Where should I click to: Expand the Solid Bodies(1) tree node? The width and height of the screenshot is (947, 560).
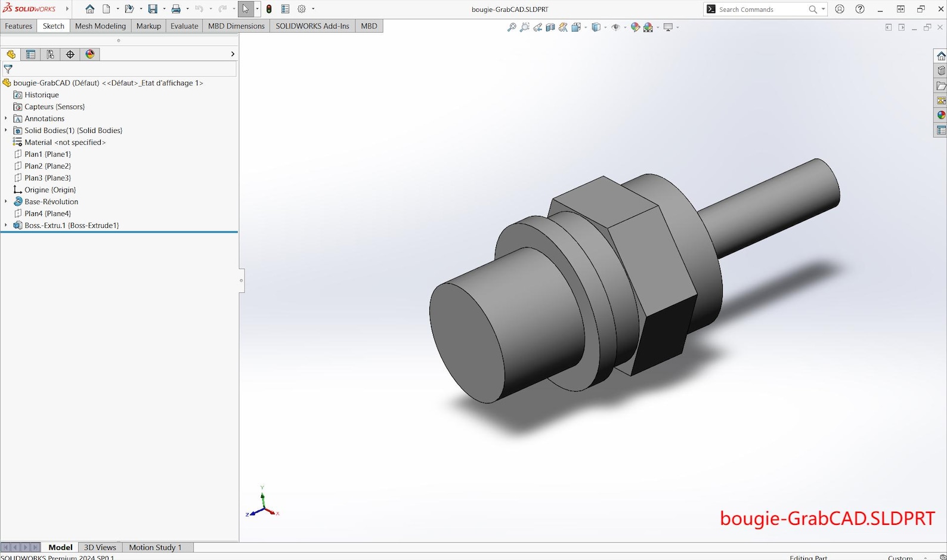click(6, 131)
